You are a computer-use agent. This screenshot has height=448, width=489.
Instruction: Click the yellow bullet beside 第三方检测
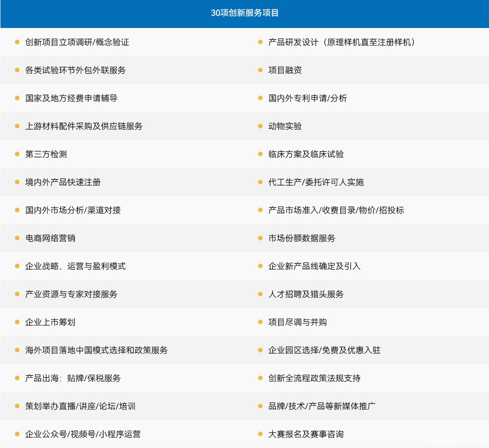coord(17,154)
